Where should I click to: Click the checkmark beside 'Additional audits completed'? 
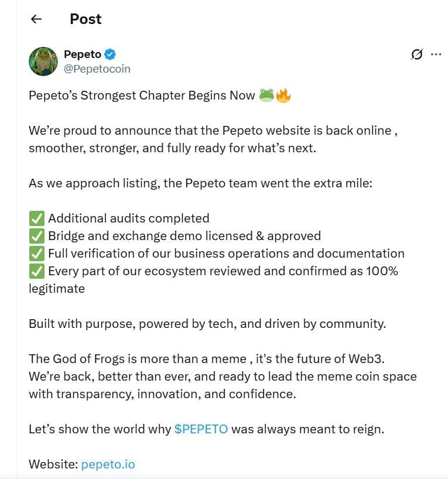(36, 218)
